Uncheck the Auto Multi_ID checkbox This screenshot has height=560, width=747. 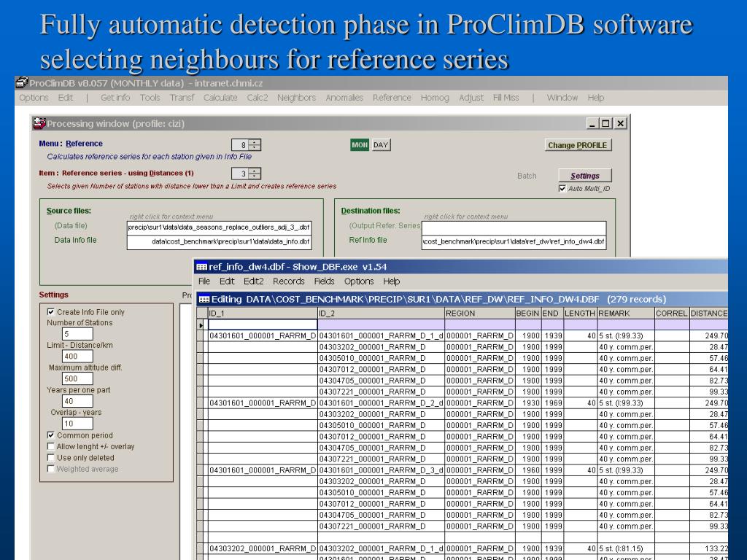tap(562, 189)
